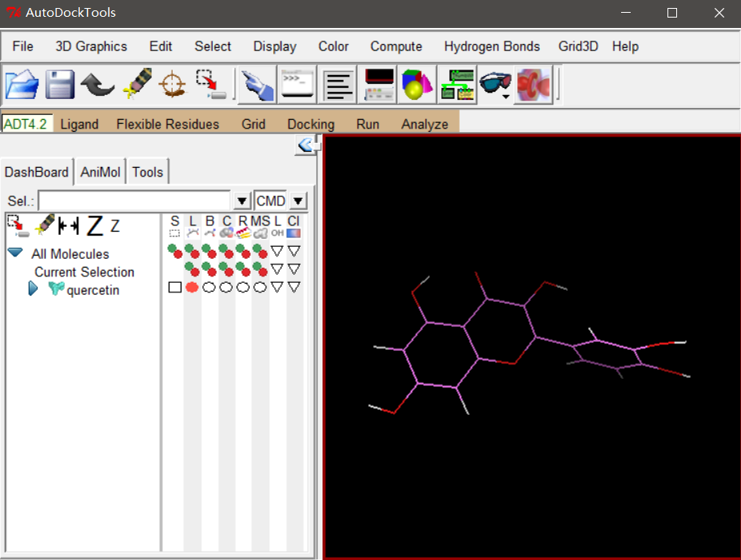Image resolution: width=741 pixels, height=560 pixels.
Task: Open the Hydrogen Bonds menu
Action: pyautogui.click(x=492, y=46)
